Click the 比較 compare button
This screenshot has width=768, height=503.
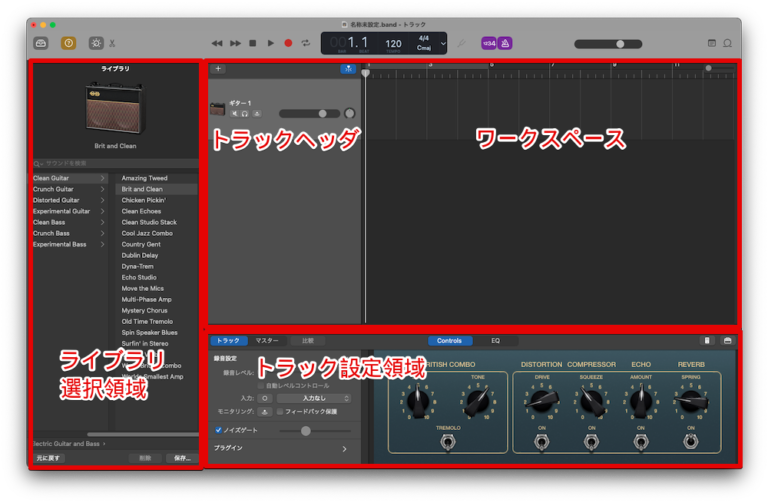tap(308, 340)
